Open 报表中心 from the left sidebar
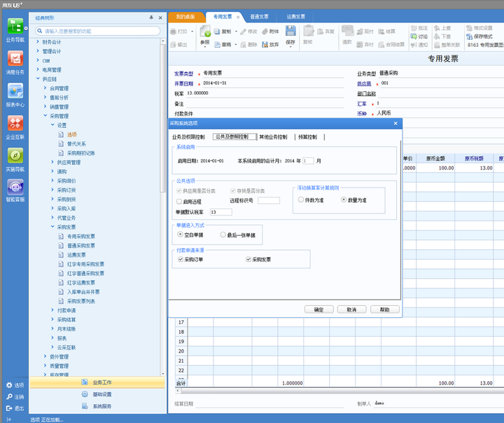Screen dimensions: 504x423 click(15, 92)
